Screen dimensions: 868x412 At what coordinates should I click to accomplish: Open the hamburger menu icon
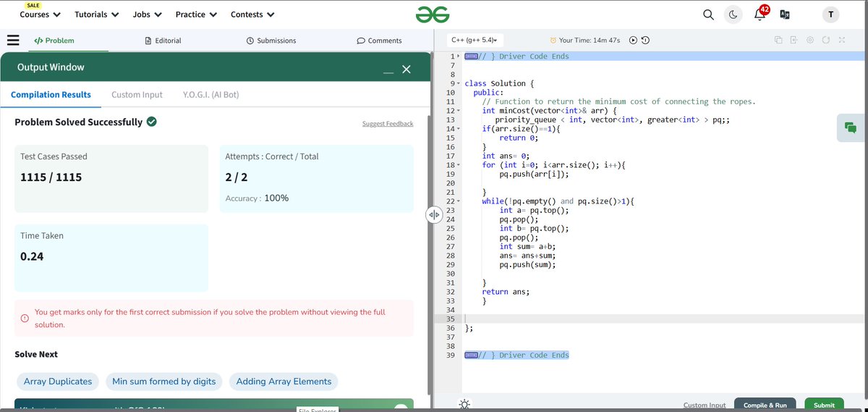[12, 40]
